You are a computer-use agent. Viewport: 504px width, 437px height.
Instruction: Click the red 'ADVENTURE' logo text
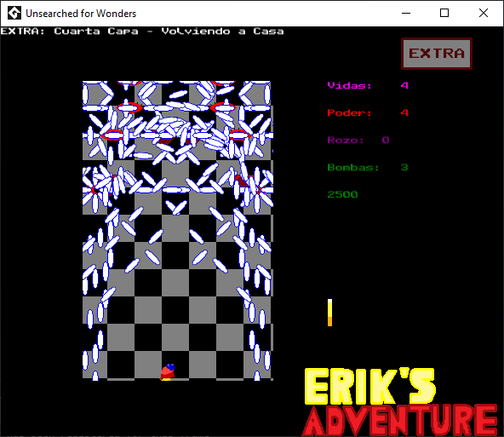click(400, 420)
